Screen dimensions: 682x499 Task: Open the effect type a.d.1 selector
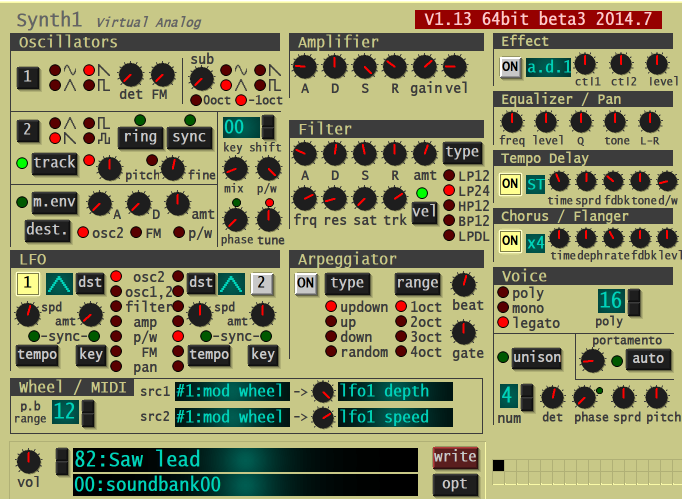[548, 67]
